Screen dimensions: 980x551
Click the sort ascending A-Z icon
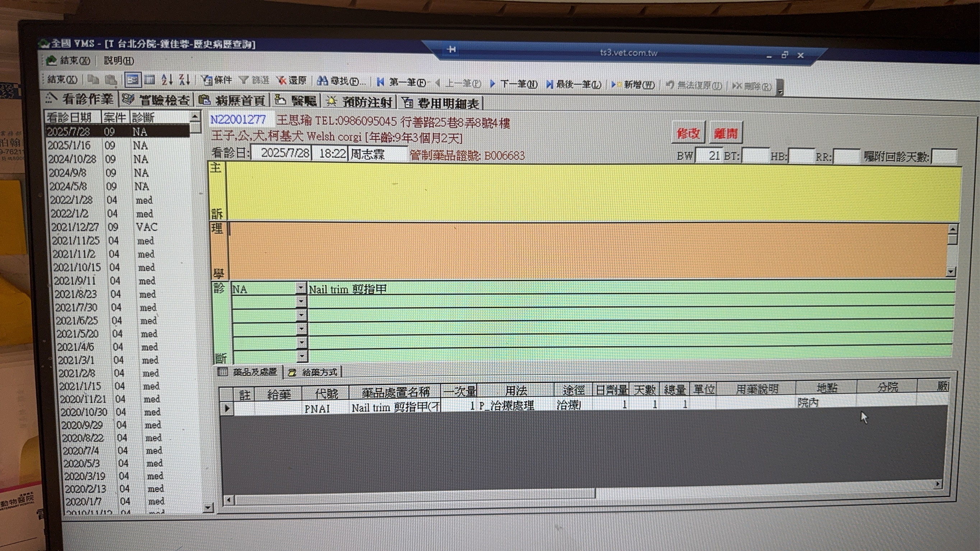(167, 80)
